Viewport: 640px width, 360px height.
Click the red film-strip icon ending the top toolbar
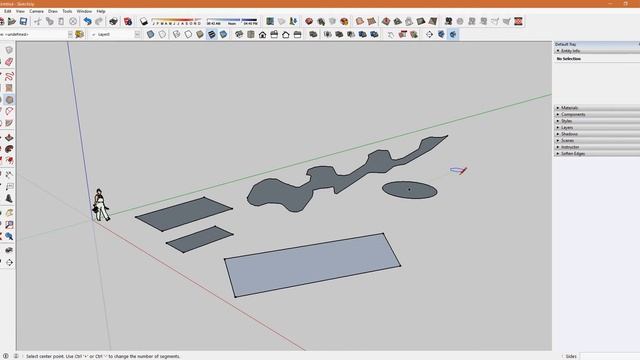click(x=518, y=21)
